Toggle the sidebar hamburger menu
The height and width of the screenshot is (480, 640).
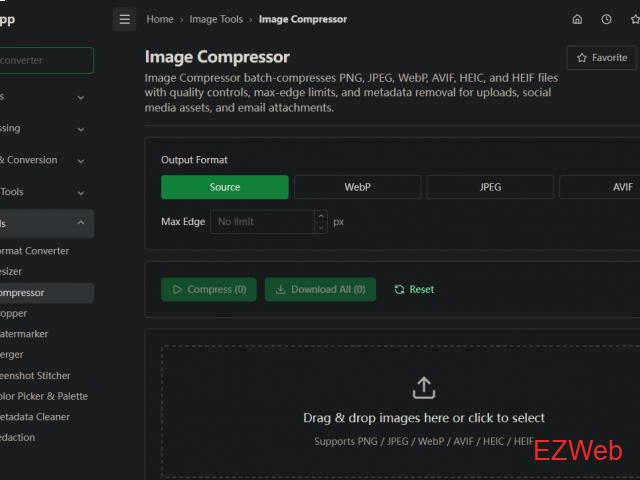(124, 19)
